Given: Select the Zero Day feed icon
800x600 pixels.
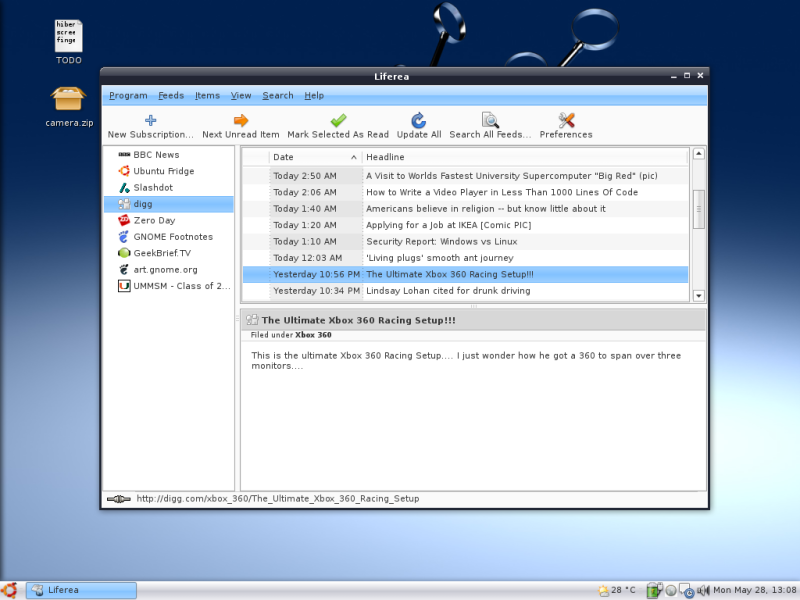Looking at the screenshot, I should tap(124, 220).
